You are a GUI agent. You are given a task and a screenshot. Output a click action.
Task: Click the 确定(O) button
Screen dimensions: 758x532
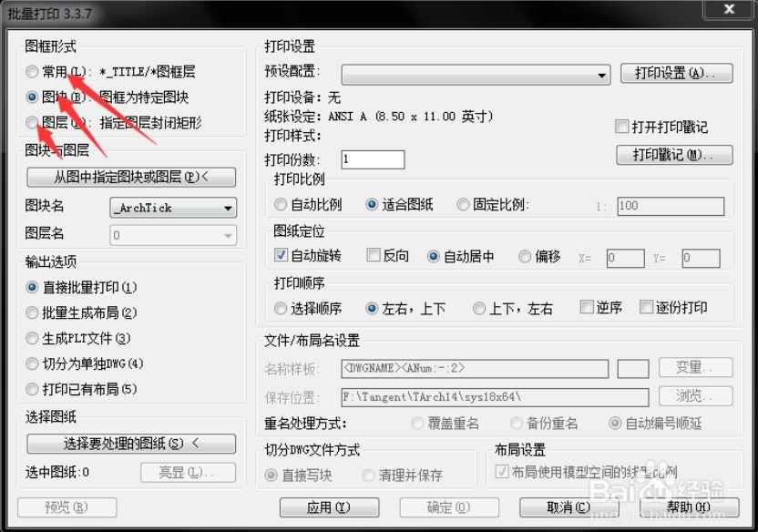pos(449,507)
